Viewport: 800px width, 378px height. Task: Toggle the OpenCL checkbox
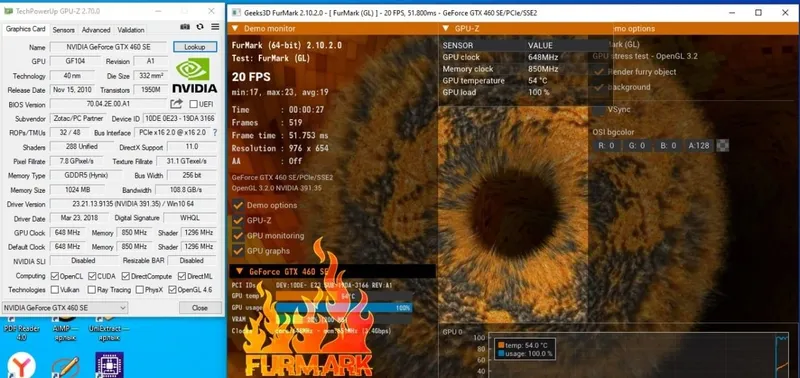pyautogui.click(x=55, y=276)
